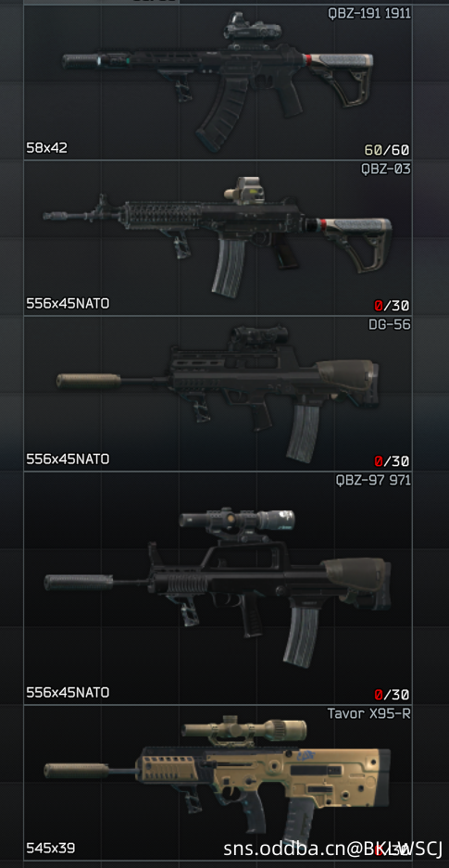Screen dimensions: 449x868
Task: Click the Tavor X95-R name label
Action: click(x=369, y=713)
